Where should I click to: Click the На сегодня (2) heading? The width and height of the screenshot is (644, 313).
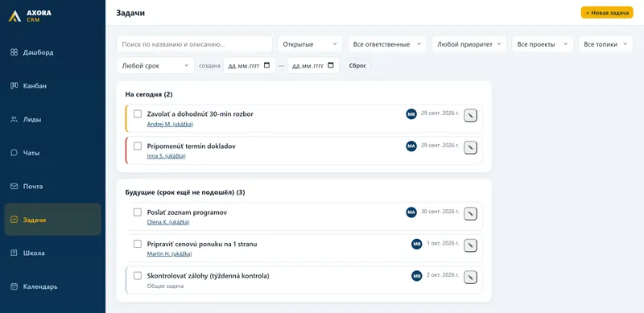point(149,94)
